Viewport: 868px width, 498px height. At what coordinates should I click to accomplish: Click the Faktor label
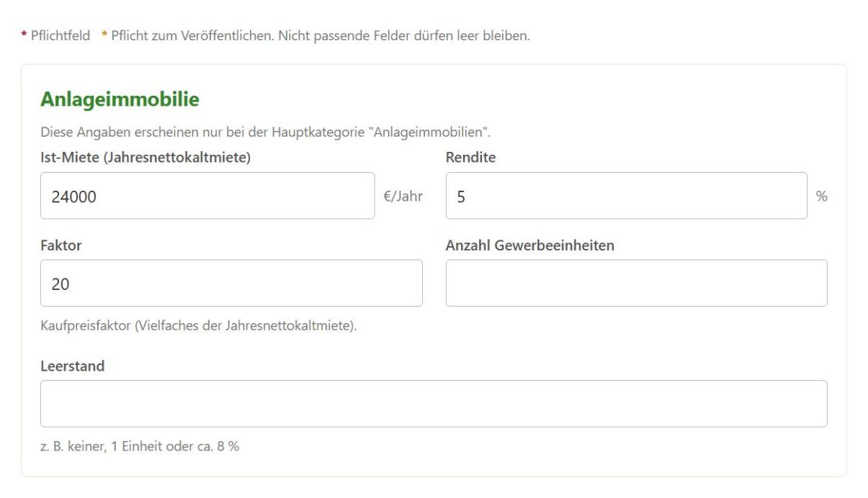tap(61, 245)
